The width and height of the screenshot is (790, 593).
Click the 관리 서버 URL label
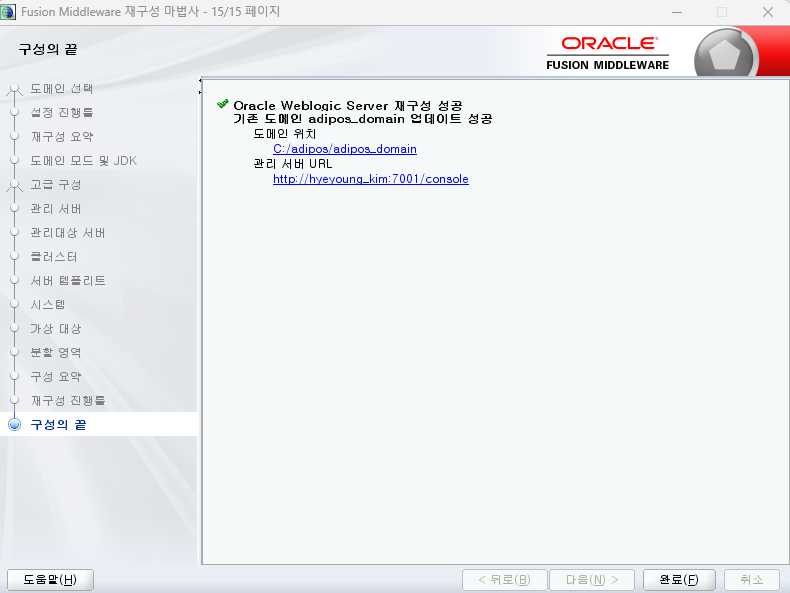(x=293, y=164)
